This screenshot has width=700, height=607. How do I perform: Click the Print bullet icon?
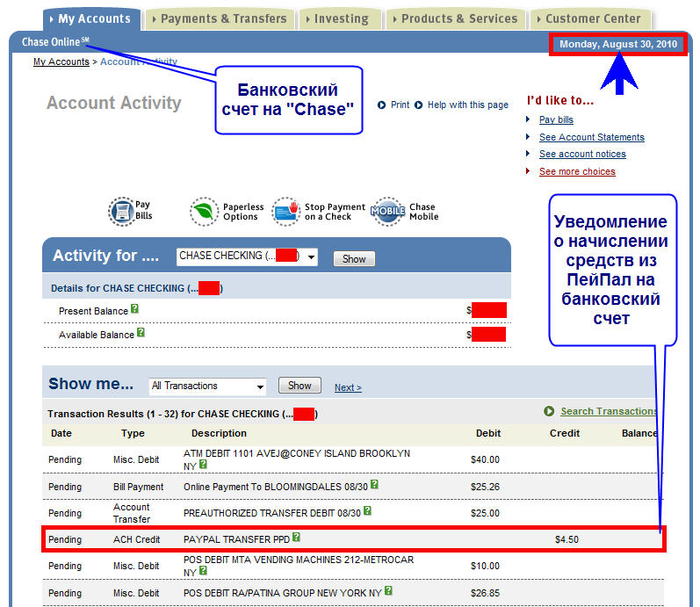pos(381,105)
